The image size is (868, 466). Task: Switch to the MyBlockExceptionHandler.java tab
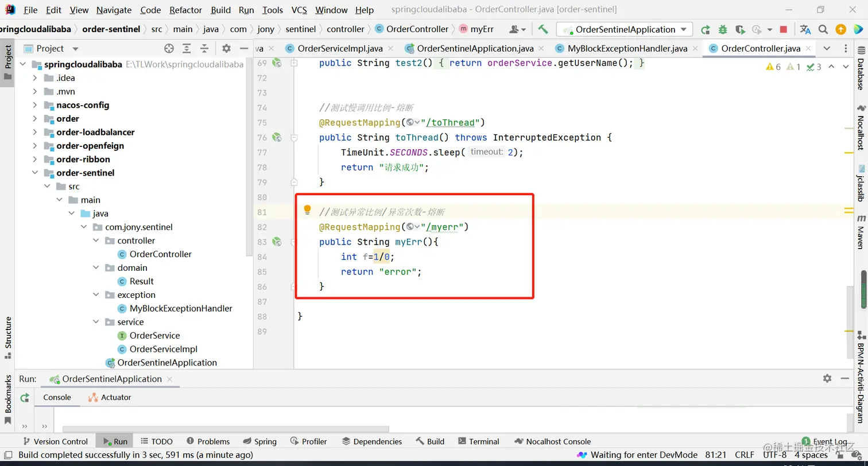pos(627,49)
